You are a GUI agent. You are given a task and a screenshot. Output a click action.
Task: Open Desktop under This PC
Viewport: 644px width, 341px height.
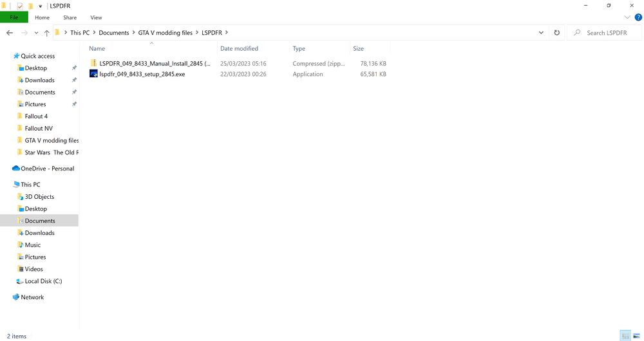(35, 209)
